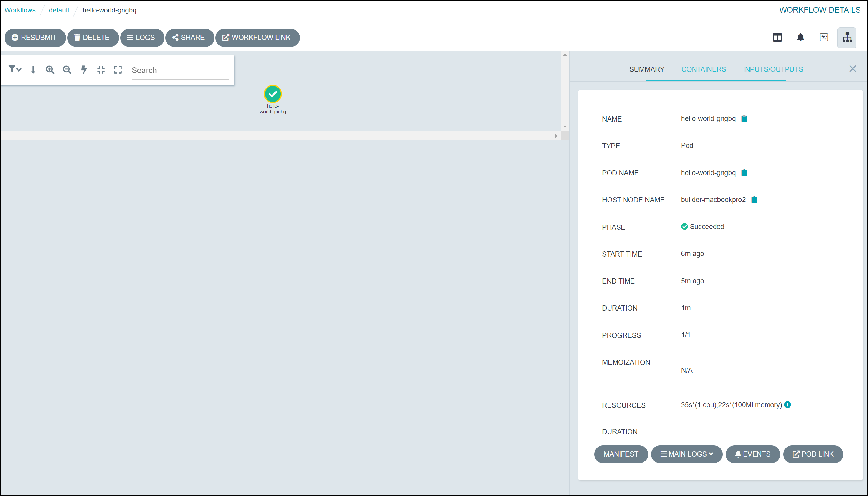The width and height of the screenshot is (868, 496).
Task: Copy the HOST NODE NAME to clipboard
Action: [754, 200]
